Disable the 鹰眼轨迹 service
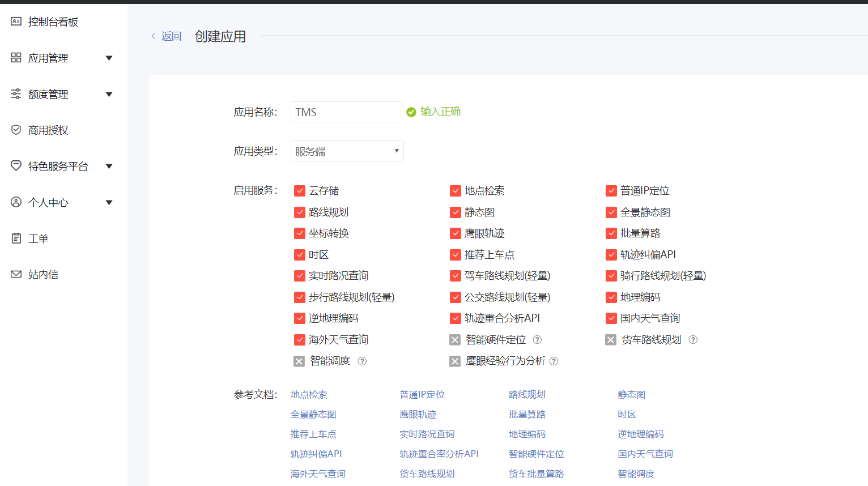Viewport: 868px width, 486px height. tap(456, 233)
